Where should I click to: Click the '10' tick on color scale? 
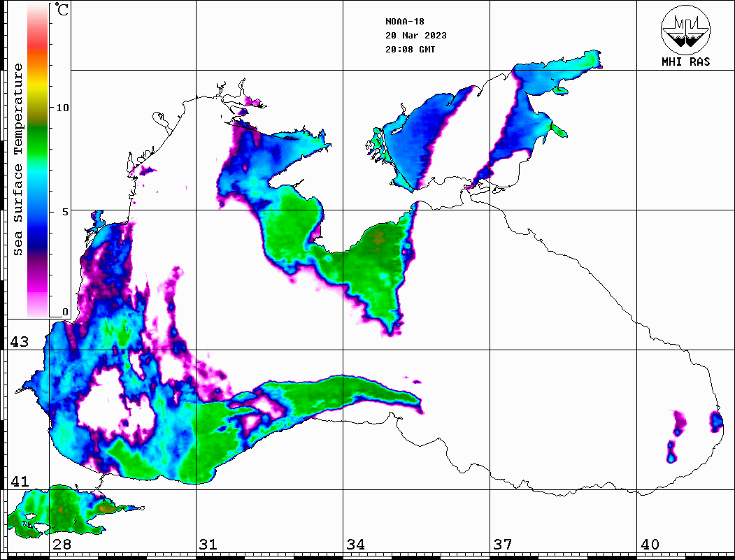click(62, 108)
